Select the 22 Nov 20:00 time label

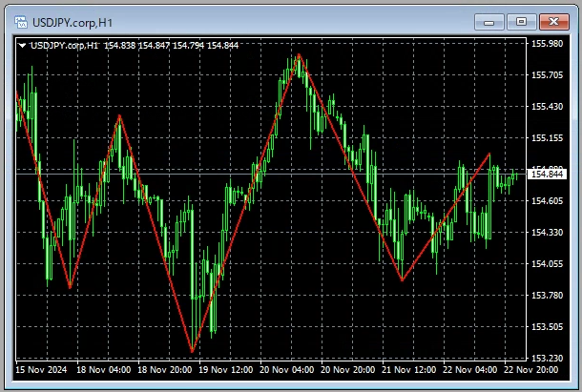pyautogui.click(x=532, y=369)
